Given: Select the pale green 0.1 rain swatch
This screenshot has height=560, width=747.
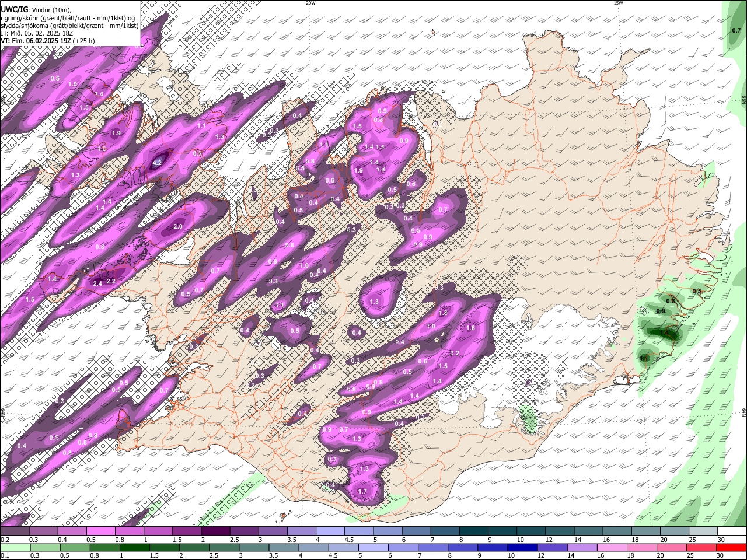Looking at the screenshot, I should 15,547.
